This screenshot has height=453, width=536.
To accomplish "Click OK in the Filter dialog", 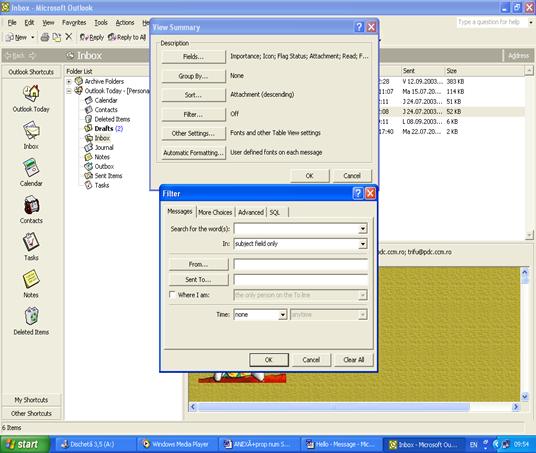I will (269, 360).
